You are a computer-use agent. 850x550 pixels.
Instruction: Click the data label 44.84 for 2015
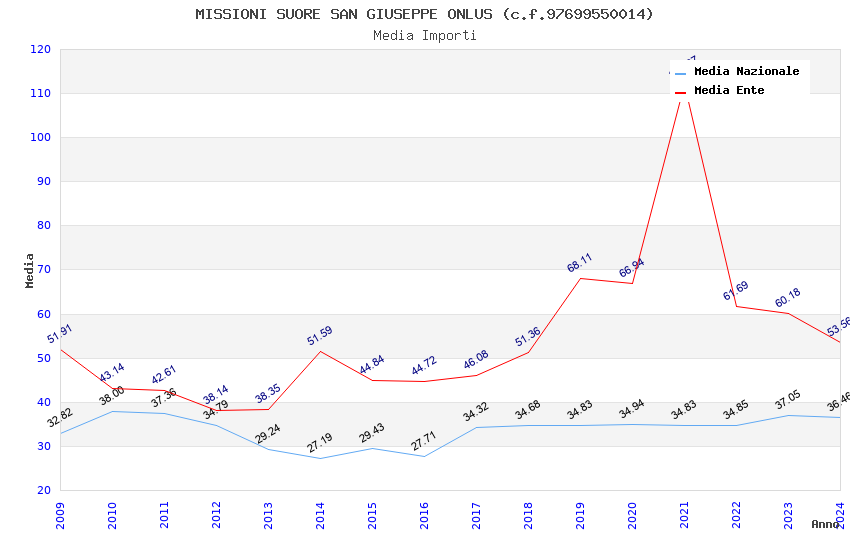[x=372, y=365]
